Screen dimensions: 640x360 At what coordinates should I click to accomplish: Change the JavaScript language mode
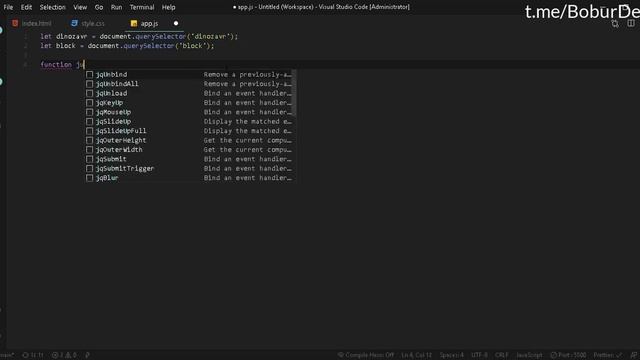[529, 356]
